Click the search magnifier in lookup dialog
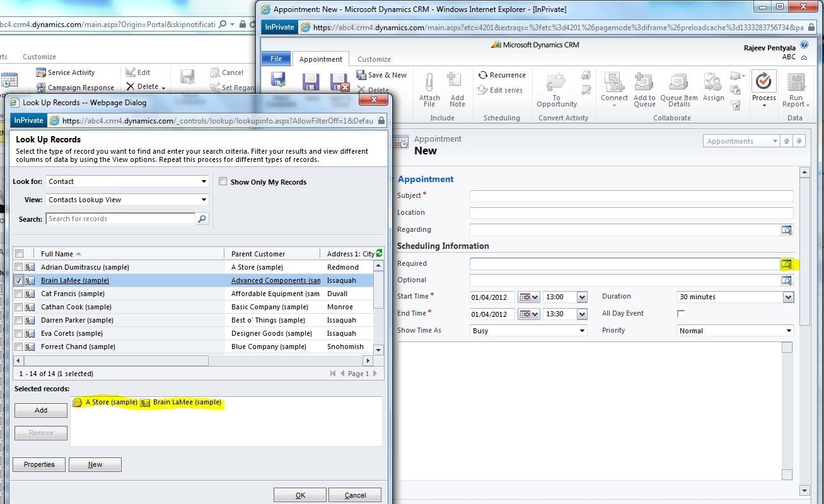This screenshot has height=504, width=824. point(202,219)
